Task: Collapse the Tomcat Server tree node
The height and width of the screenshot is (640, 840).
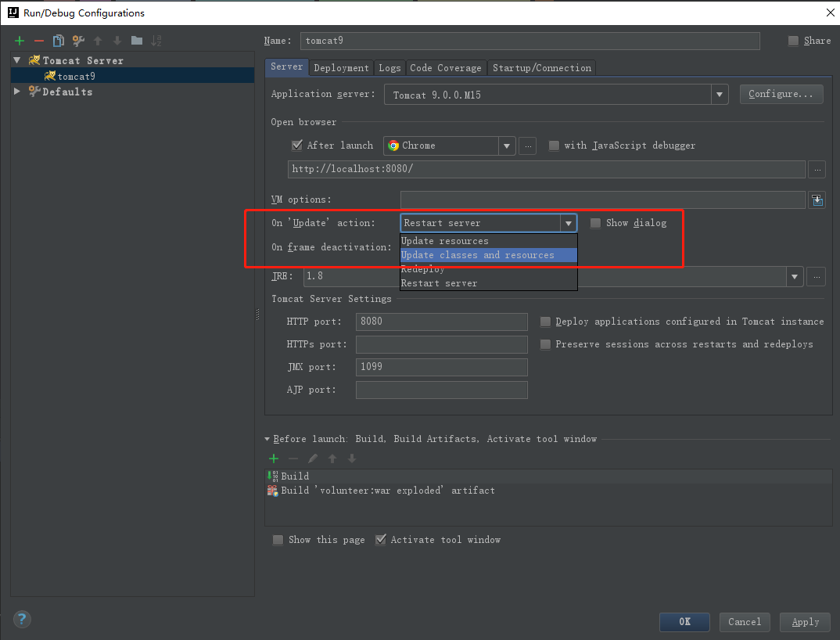Action: pyautogui.click(x=17, y=60)
